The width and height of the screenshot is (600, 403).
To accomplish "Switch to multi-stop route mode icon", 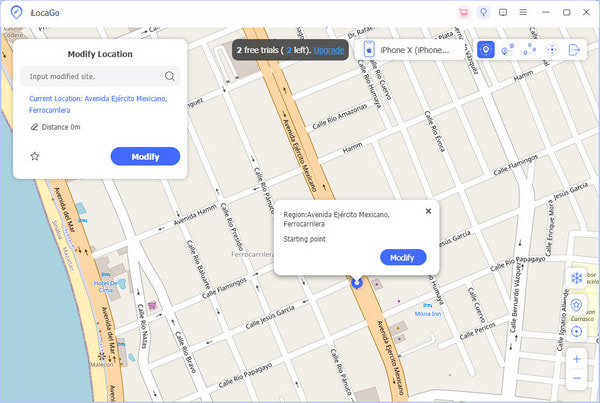I will (x=530, y=49).
